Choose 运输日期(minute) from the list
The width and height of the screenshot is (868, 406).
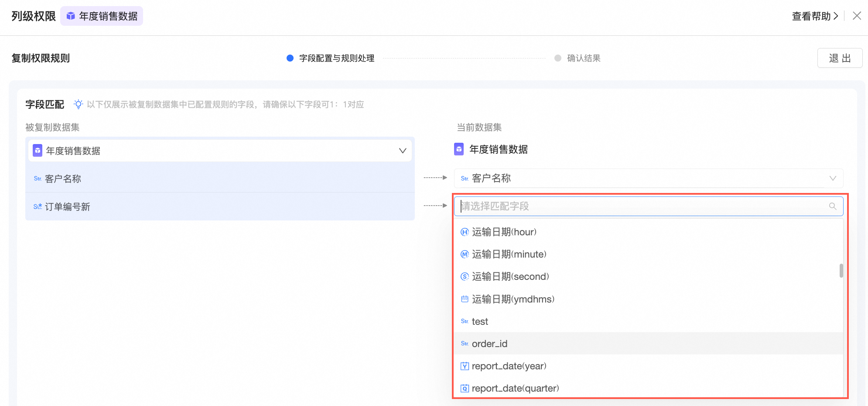click(x=648, y=254)
